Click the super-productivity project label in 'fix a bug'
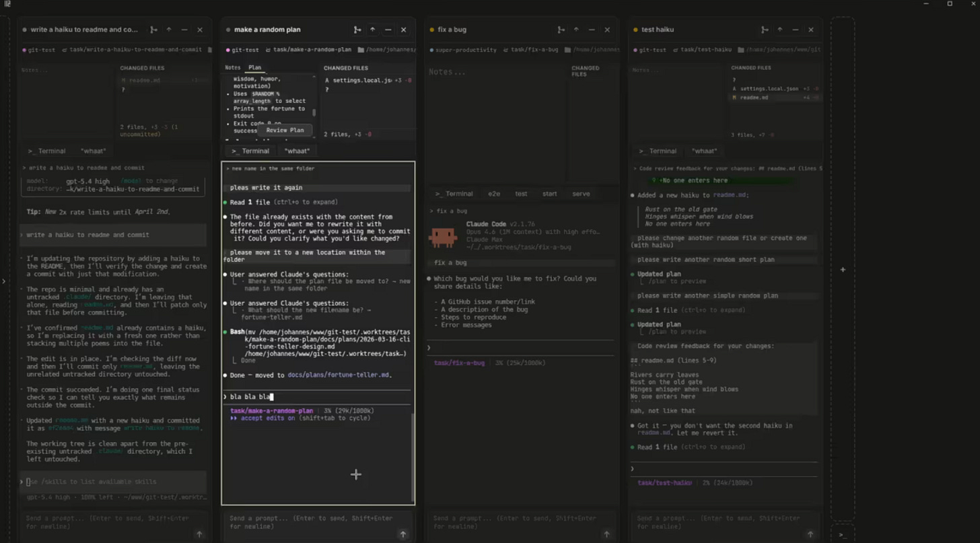Image resolution: width=980 pixels, height=543 pixels. click(x=463, y=50)
